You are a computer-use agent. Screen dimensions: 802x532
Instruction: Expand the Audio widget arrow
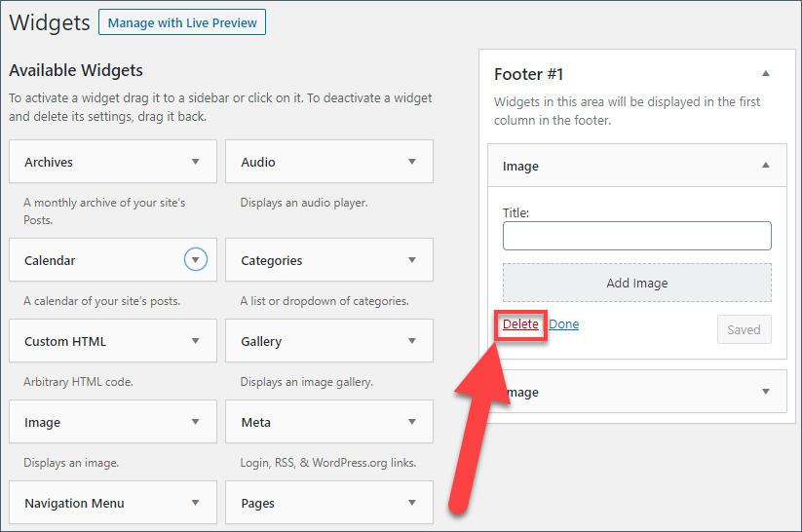click(x=412, y=162)
